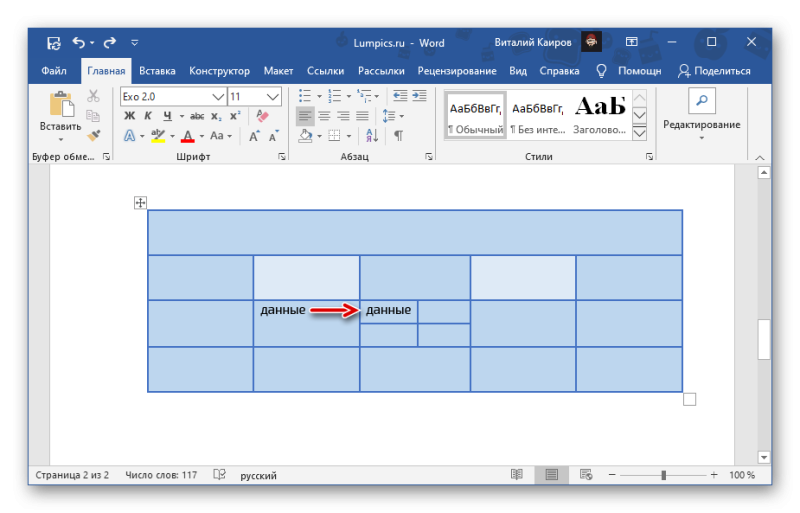The width and height of the screenshot is (800, 513).
Task: Redo the last action
Action: (110, 42)
